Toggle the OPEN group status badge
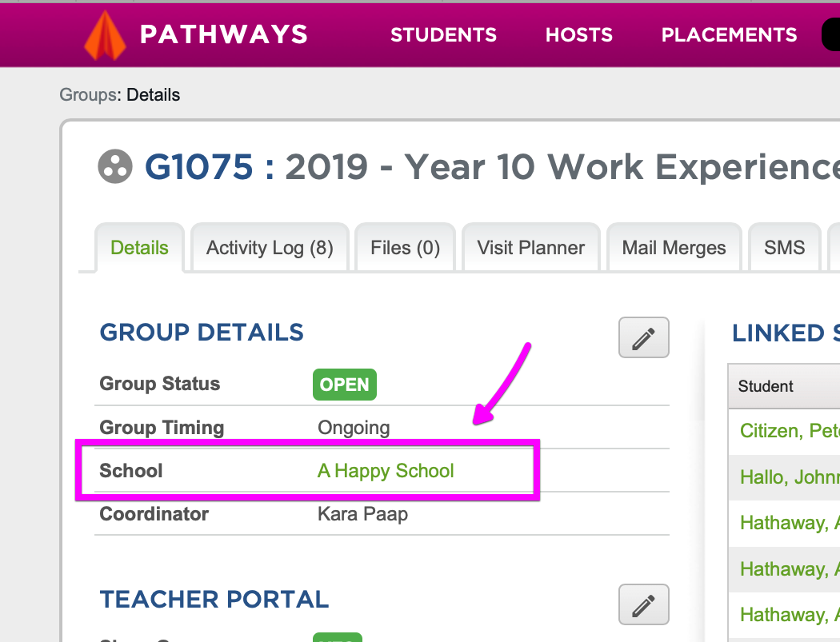 344,385
